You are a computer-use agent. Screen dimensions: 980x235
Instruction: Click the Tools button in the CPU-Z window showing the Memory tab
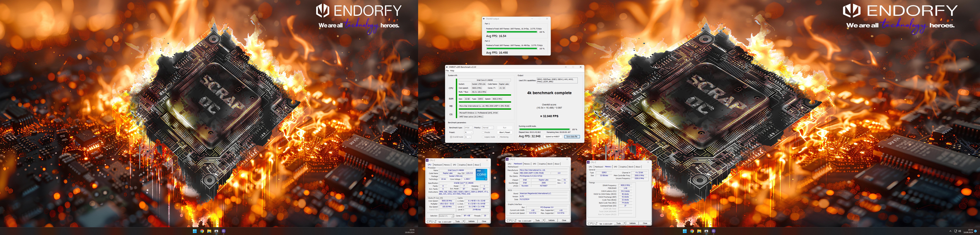pyautogui.click(x=619, y=224)
